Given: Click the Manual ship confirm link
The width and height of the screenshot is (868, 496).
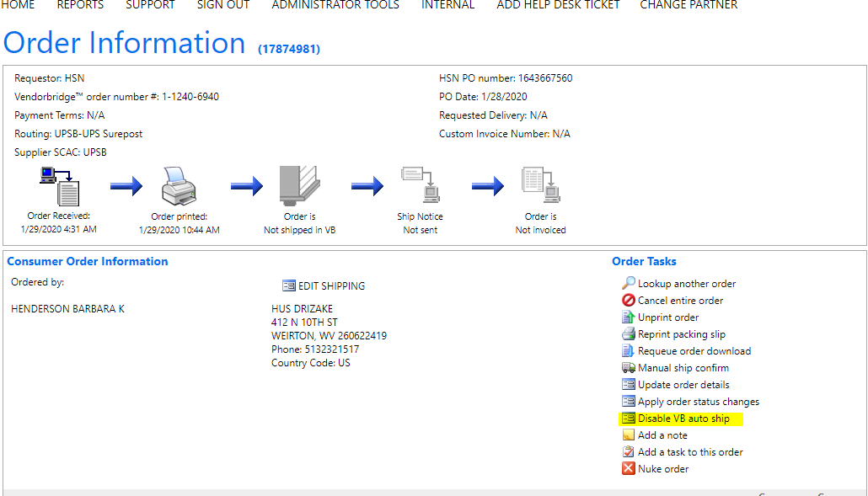Looking at the screenshot, I should pos(683,368).
